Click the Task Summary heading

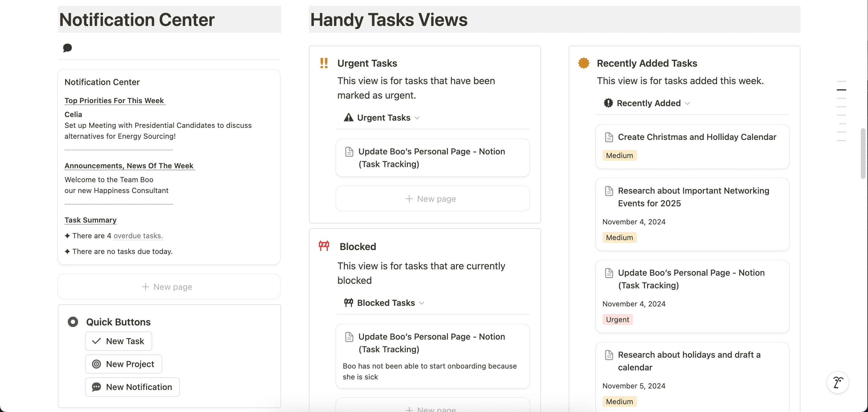pyautogui.click(x=91, y=220)
